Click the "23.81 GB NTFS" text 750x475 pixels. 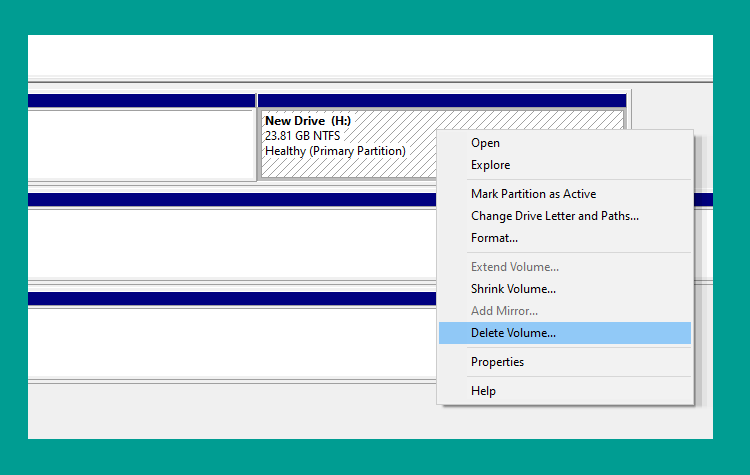pyautogui.click(x=302, y=136)
